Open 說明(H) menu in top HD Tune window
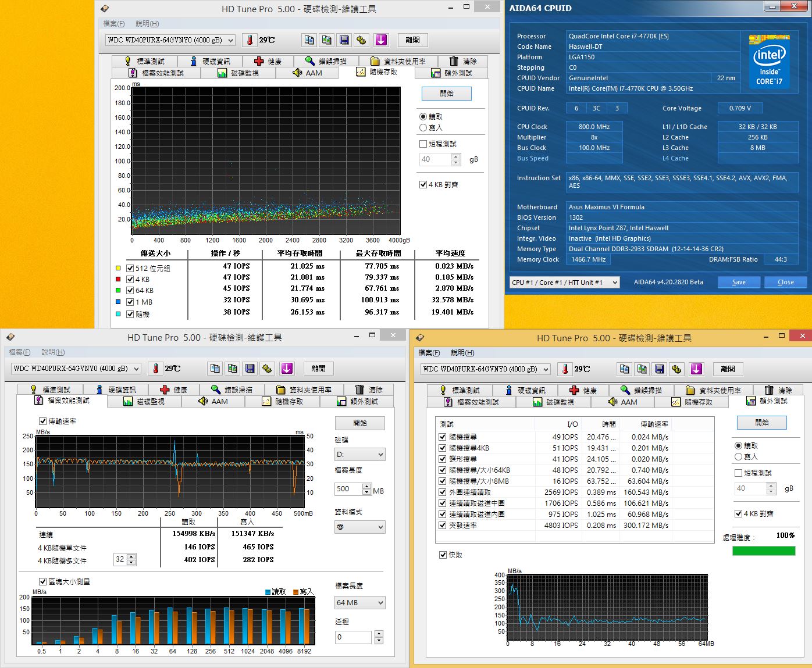812x668 pixels. pyautogui.click(x=147, y=24)
